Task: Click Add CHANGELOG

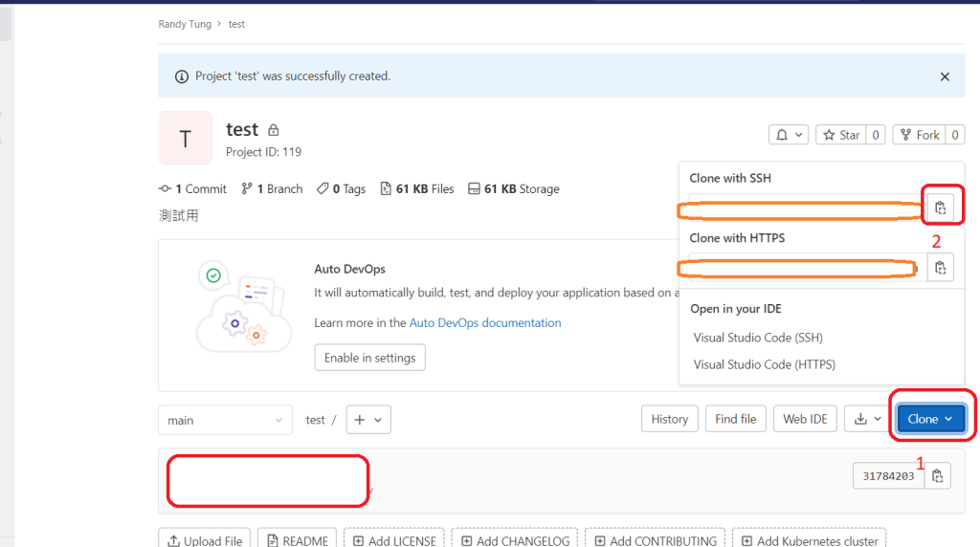Action: [515, 540]
